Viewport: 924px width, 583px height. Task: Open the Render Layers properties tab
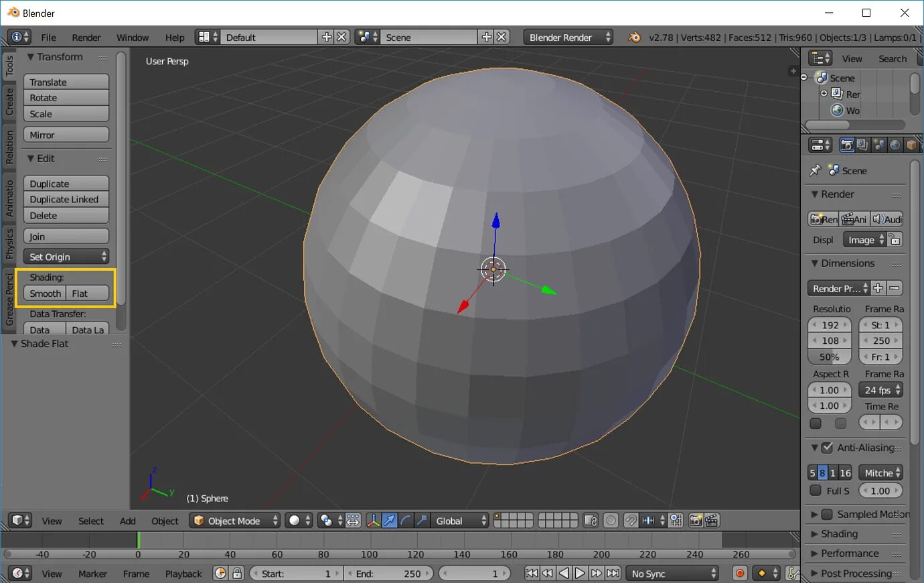tap(862, 145)
